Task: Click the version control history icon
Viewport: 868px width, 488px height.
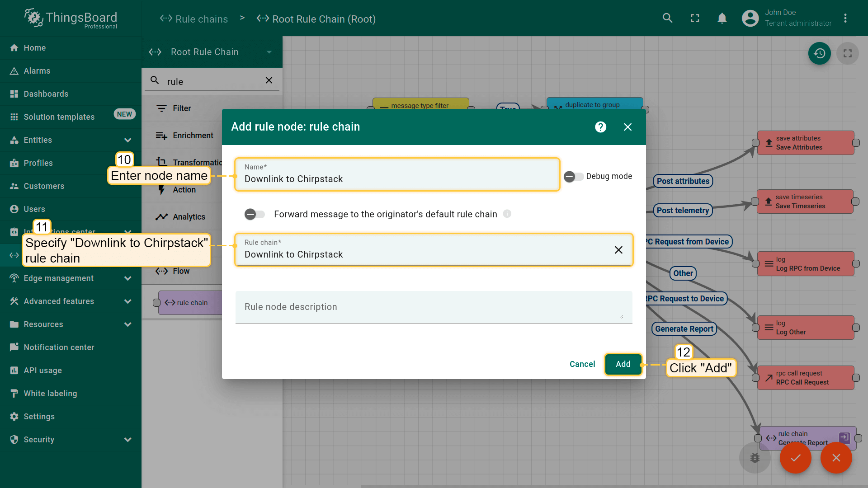Action: click(819, 53)
